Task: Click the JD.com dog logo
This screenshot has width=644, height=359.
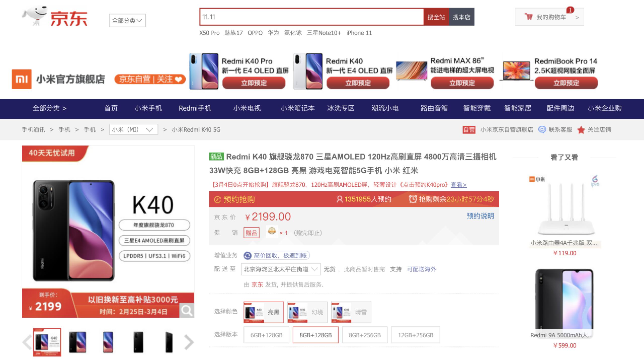Action: 55,17
